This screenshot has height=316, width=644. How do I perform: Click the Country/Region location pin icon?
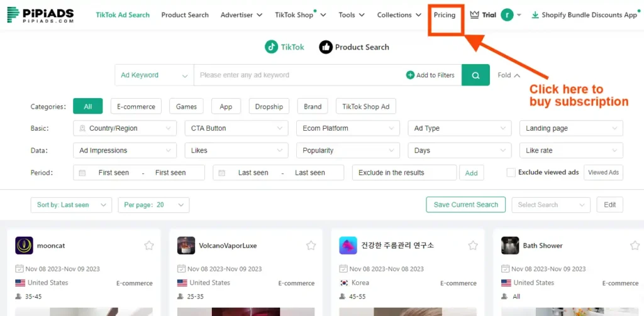[82, 128]
